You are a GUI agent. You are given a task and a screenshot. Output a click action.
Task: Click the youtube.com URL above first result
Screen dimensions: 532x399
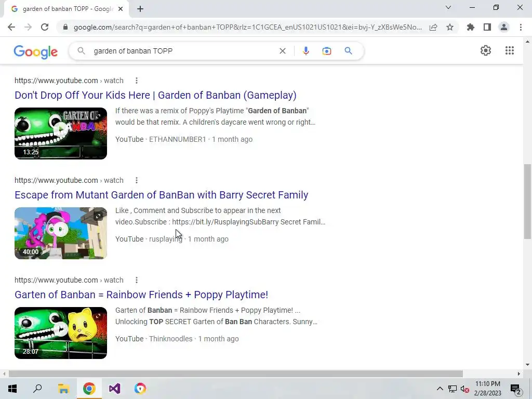[x=69, y=81]
